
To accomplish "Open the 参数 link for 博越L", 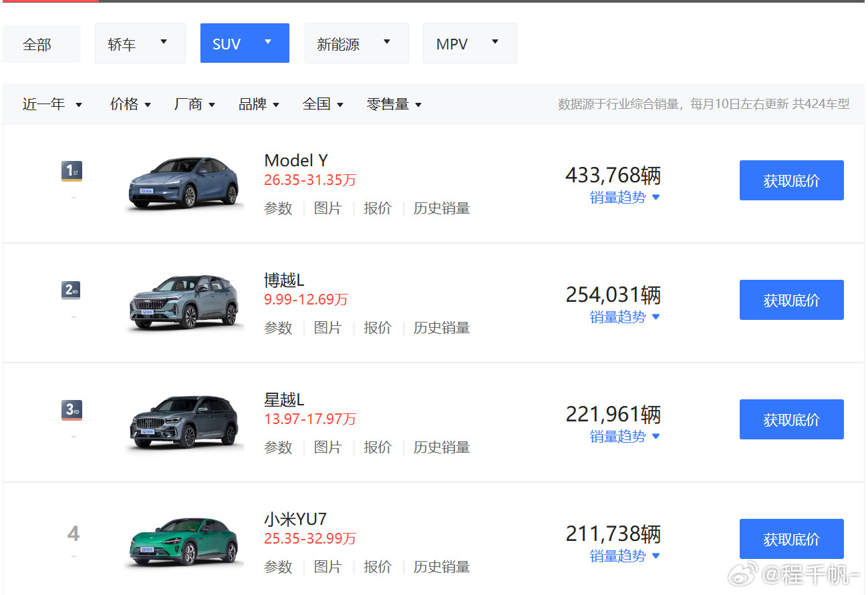I will point(278,327).
